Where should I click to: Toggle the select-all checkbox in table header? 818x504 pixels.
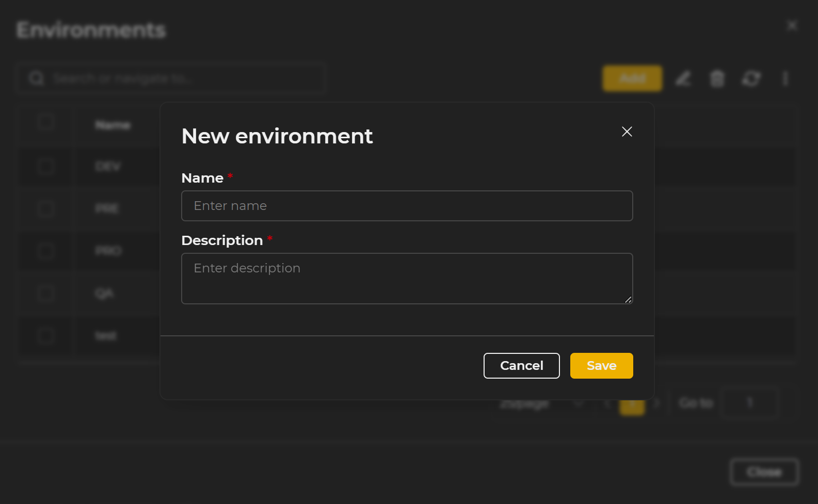pos(46,123)
